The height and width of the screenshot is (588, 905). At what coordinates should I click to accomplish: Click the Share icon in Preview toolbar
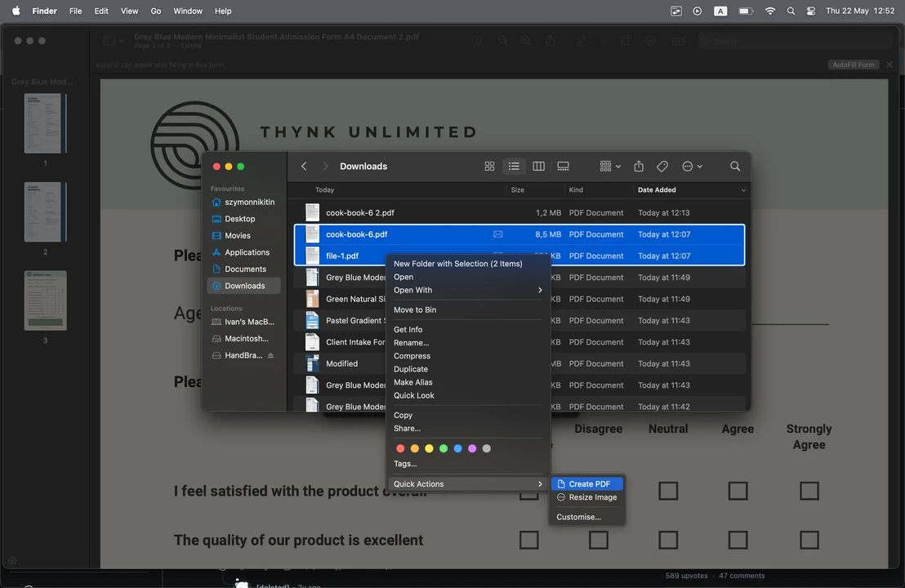(x=551, y=41)
